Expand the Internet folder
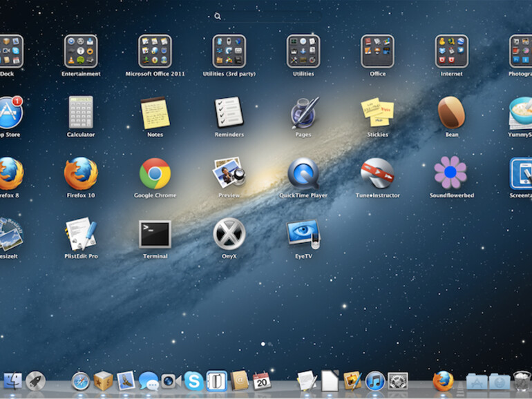Screen dimensions: 532x399 [451, 52]
